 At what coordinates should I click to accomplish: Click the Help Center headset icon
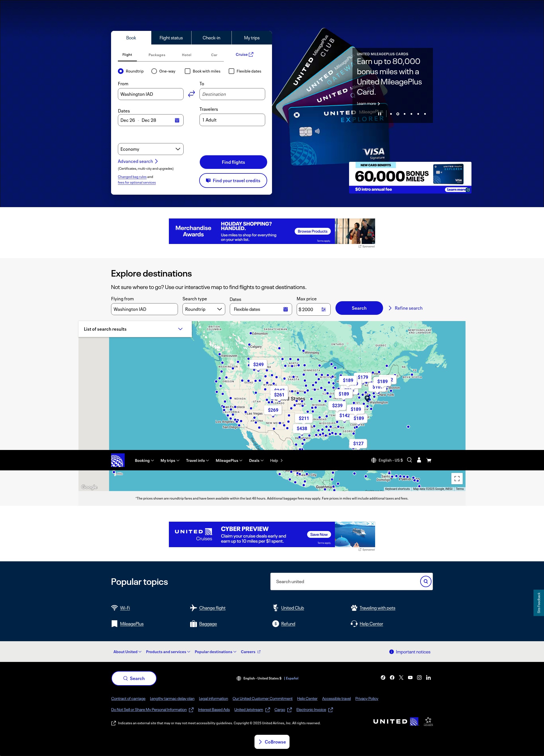pos(354,624)
